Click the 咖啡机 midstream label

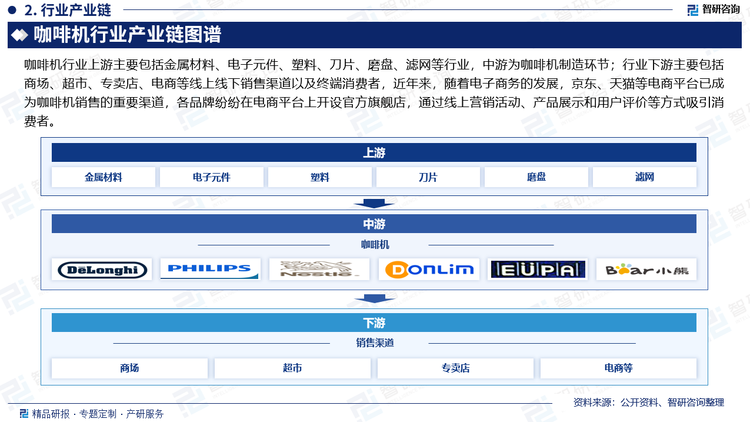pos(375,244)
